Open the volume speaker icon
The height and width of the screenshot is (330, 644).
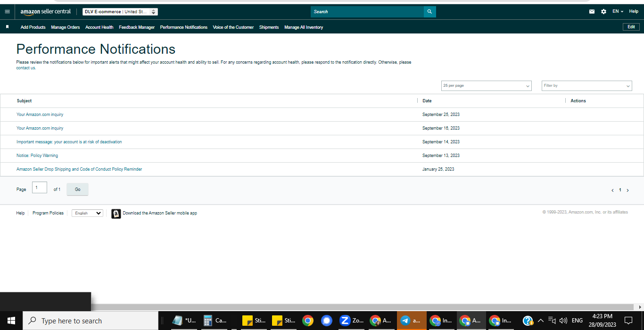[563, 321]
